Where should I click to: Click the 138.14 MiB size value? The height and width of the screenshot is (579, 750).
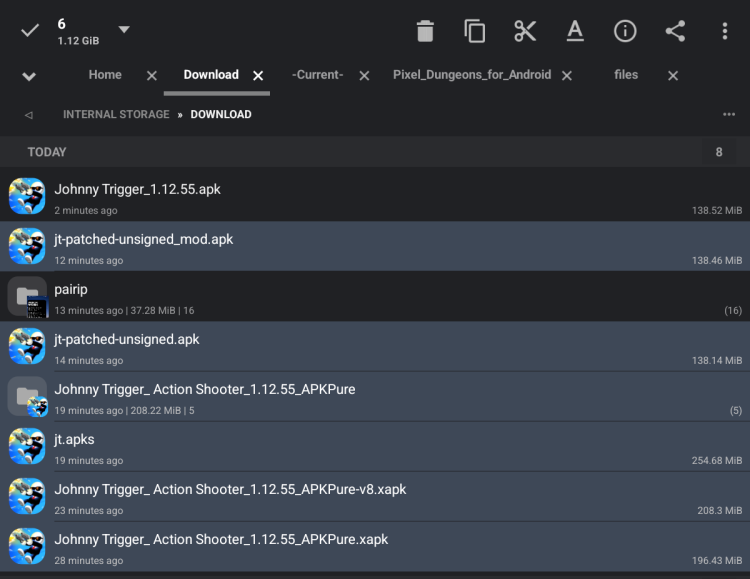717,360
